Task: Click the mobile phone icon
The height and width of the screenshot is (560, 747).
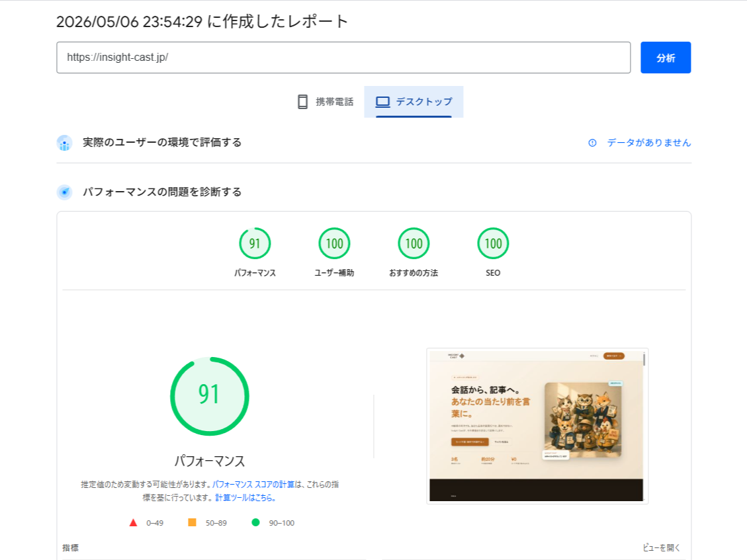Action: point(302,102)
